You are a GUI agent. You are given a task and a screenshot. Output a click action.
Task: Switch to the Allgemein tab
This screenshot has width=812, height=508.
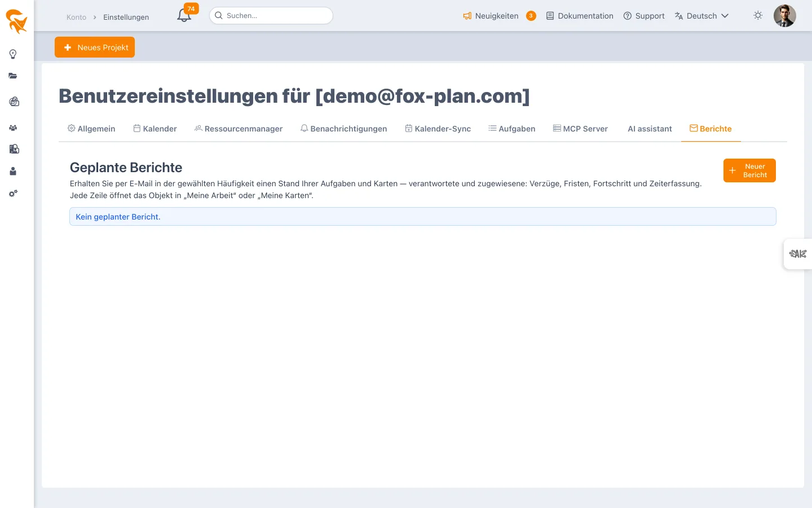pyautogui.click(x=91, y=129)
